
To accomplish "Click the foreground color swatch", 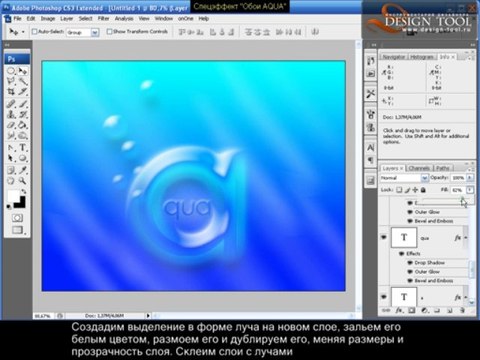I will tap(13, 195).
